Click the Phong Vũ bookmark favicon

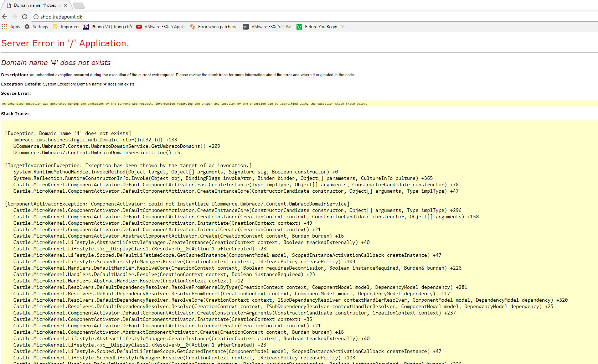[x=86, y=26]
